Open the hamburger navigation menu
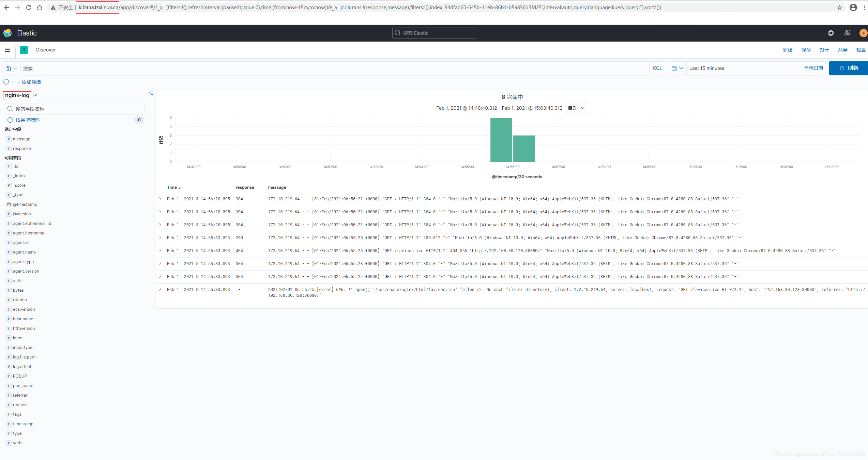The image size is (868, 460). (7, 50)
